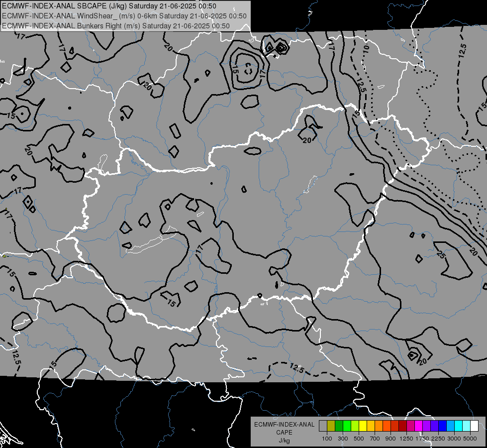
Task: Pick the bright green legend swatch
Action: coord(347,426)
